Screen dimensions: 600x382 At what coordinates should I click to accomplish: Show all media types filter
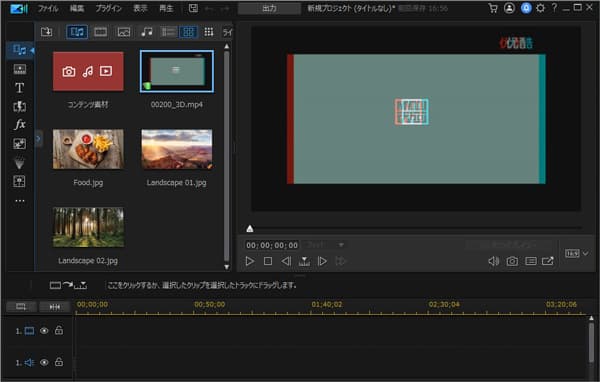pos(77,32)
